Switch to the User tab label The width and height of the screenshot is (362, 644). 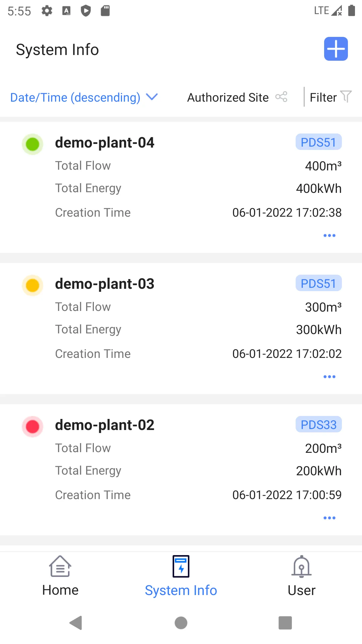pos(301,590)
